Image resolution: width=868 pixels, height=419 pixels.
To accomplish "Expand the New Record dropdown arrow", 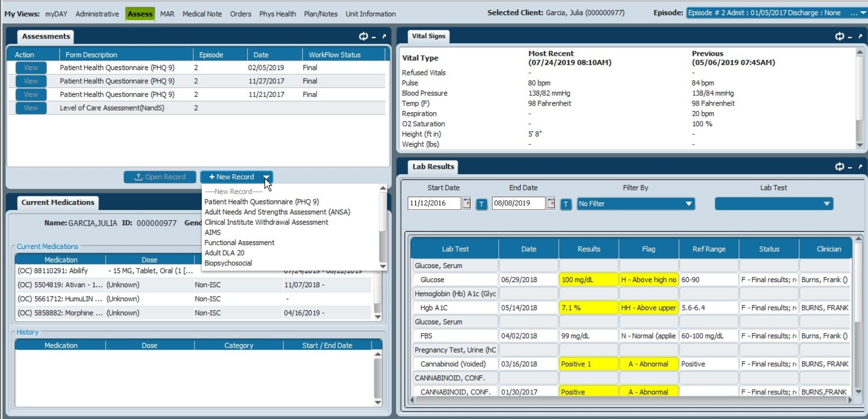I will (x=266, y=177).
